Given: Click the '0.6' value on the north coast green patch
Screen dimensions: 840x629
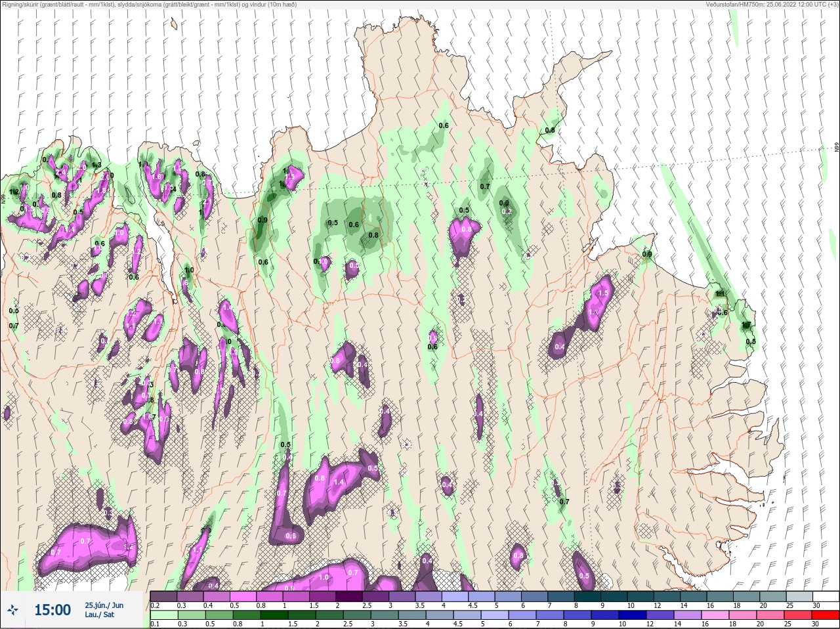Looking at the screenshot, I should click(x=444, y=125).
